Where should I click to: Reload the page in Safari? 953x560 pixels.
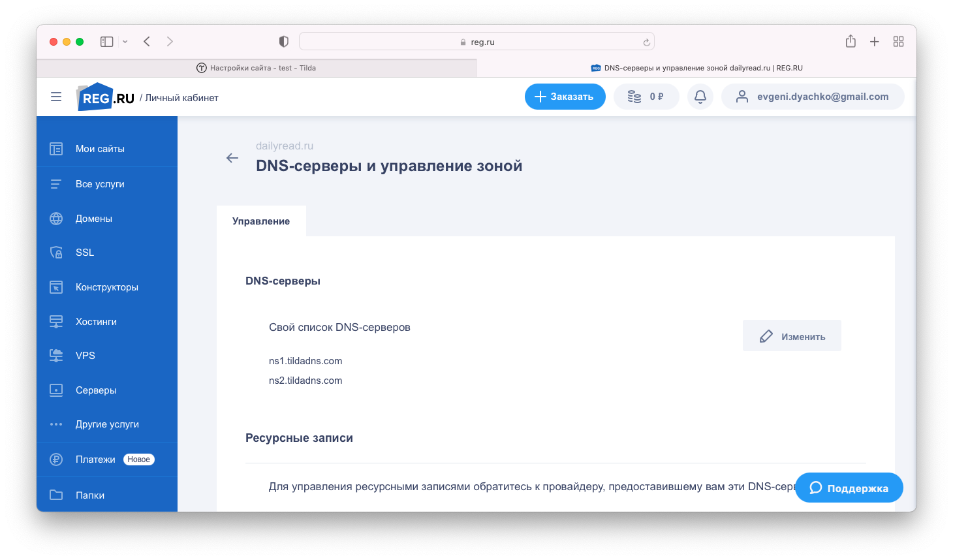[x=646, y=42]
